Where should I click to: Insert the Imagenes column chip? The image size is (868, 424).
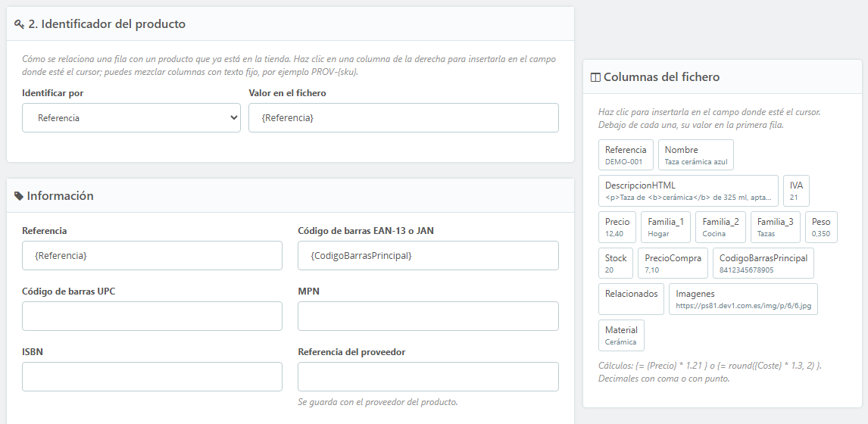tap(743, 300)
